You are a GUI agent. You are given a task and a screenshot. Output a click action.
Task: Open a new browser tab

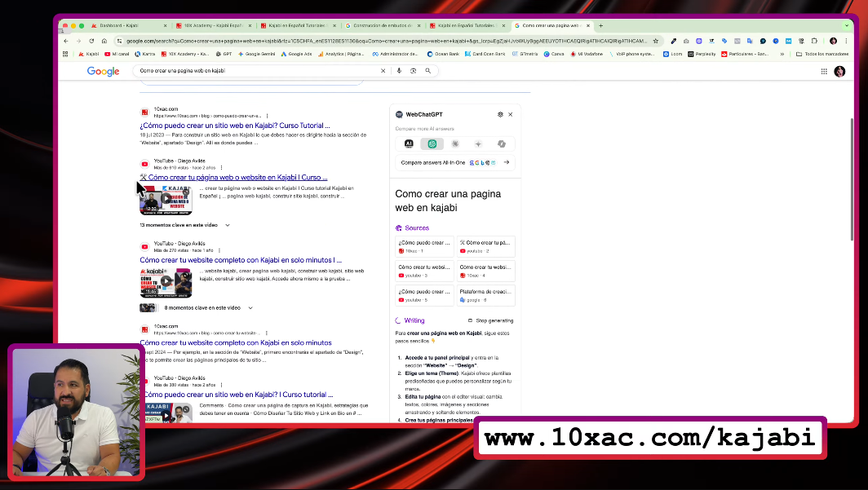[600, 25]
